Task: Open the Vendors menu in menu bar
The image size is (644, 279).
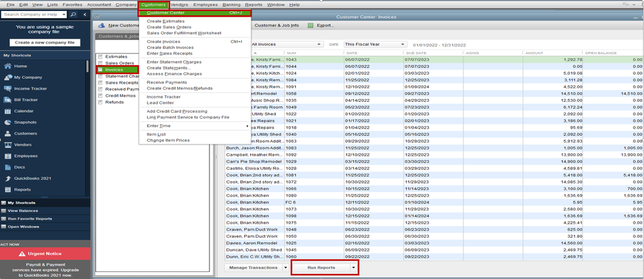Action: [x=179, y=5]
